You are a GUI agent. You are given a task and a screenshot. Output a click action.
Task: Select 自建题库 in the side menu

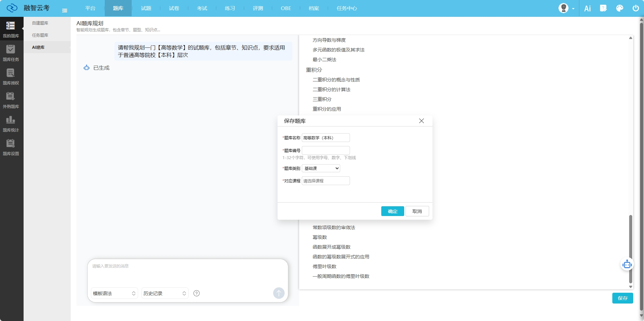40,23
